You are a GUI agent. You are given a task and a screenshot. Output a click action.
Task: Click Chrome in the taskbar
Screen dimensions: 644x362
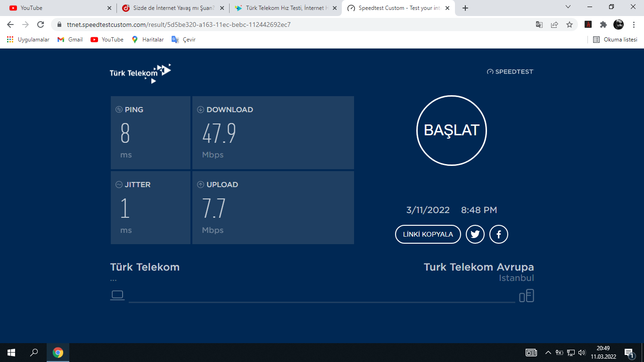[x=58, y=353]
